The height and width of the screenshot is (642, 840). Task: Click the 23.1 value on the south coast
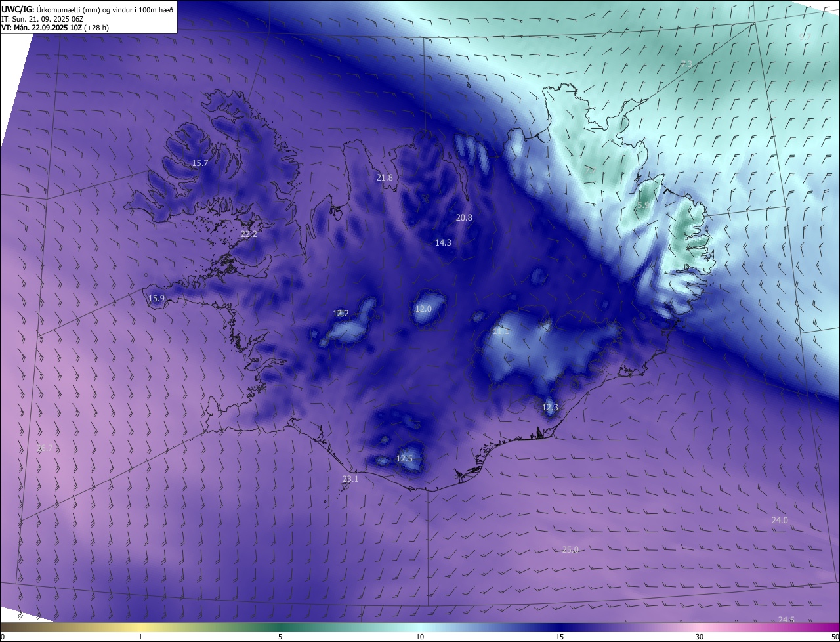[350, 479]
